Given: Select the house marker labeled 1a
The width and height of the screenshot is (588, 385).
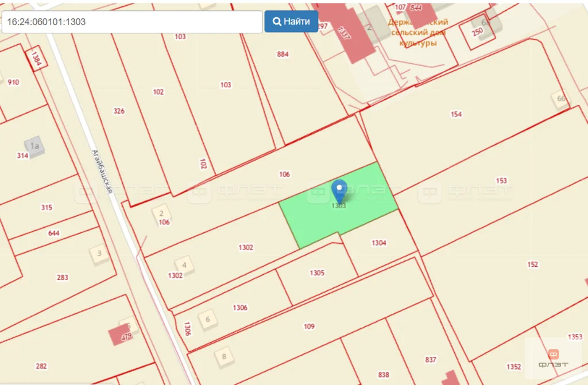Looking at the screenshot, I should tap(34, 146).
